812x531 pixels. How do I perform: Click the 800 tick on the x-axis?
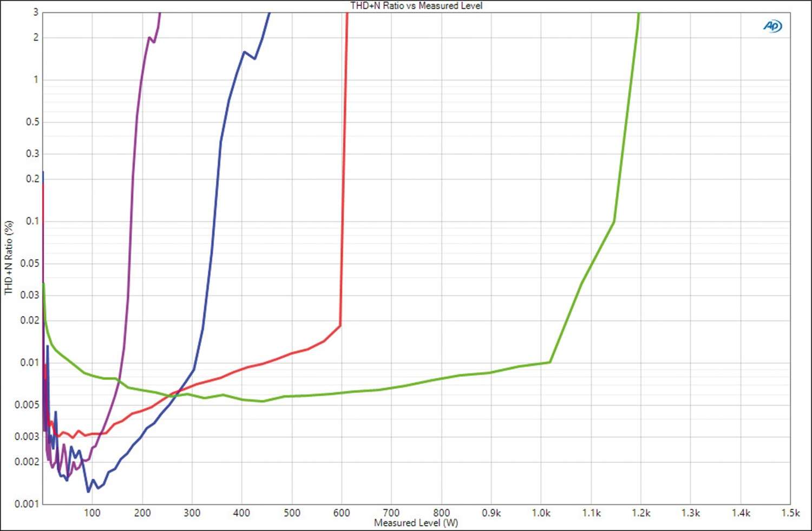[x=441, y=513]
